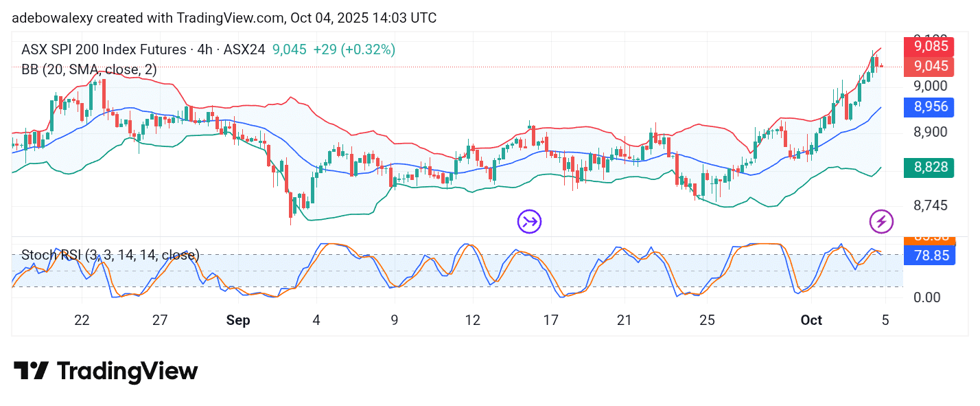Image resolution: width=980 pixels, height=406 pixels.
Task: Click the 9,045 current price axis label
Action: click(930, 67)
